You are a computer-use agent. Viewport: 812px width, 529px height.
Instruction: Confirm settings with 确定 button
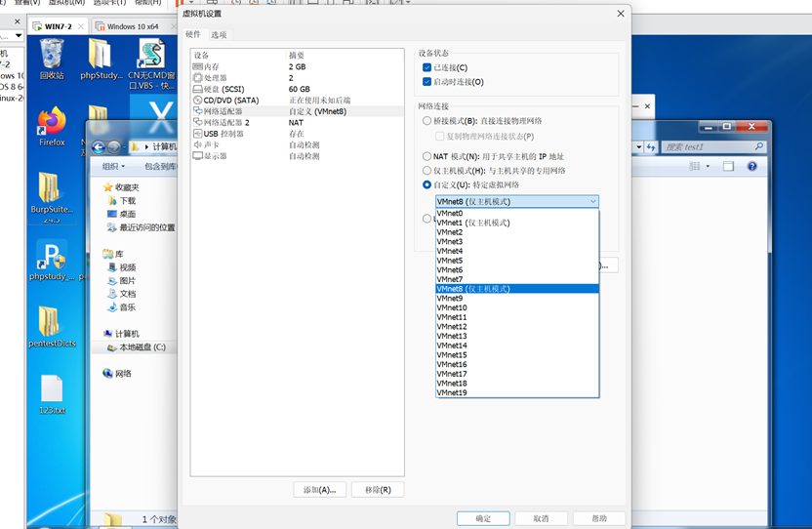coord(483,518)
